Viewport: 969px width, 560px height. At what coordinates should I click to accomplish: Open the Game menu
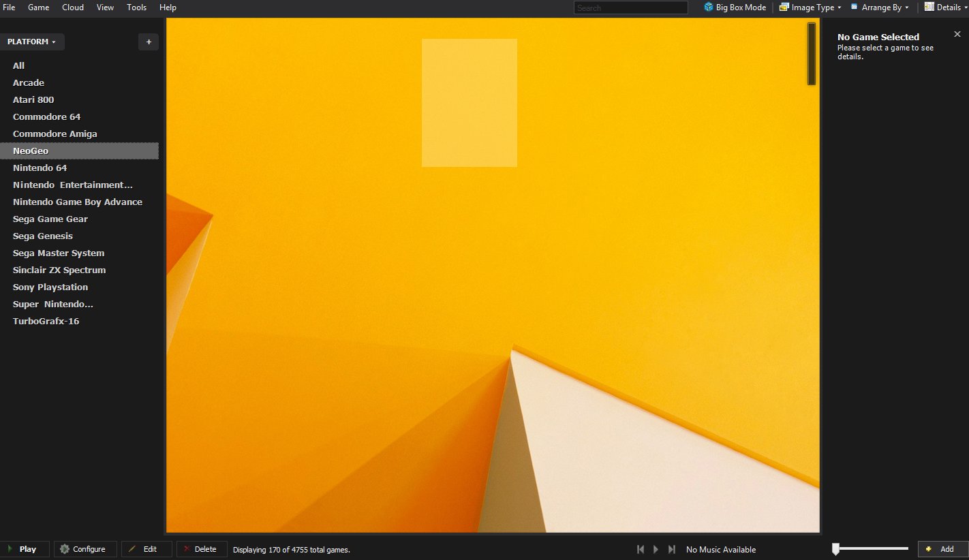click(x=39, y=7)
